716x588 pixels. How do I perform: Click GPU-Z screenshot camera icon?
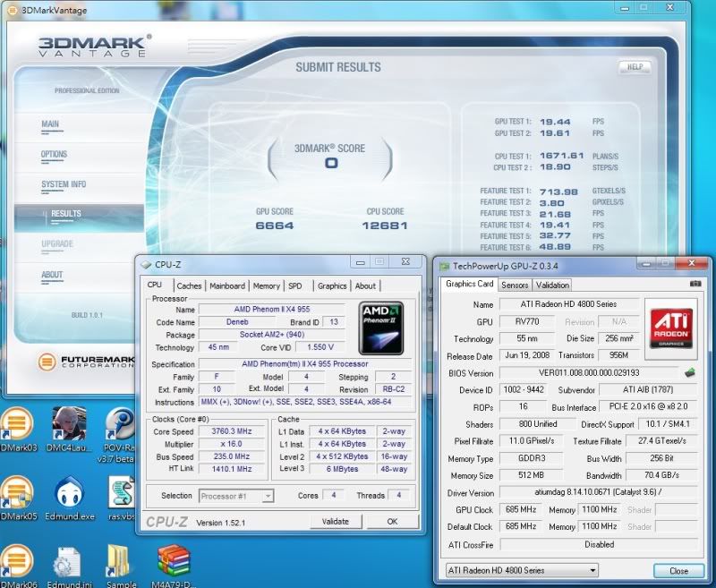(695, 284)
